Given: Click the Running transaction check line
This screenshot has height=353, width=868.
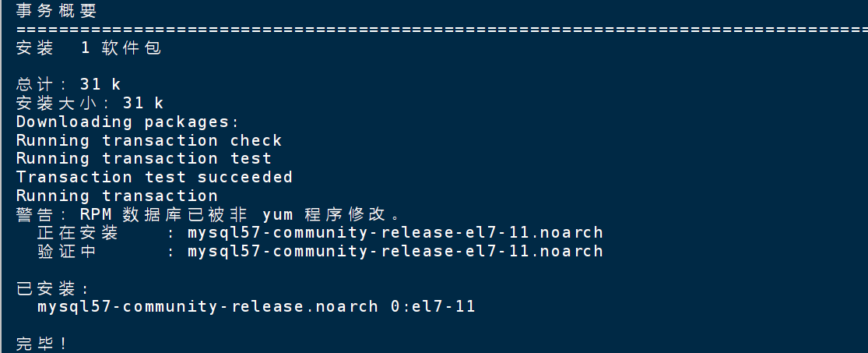Looking at the screenshot, I should point(149,140).
